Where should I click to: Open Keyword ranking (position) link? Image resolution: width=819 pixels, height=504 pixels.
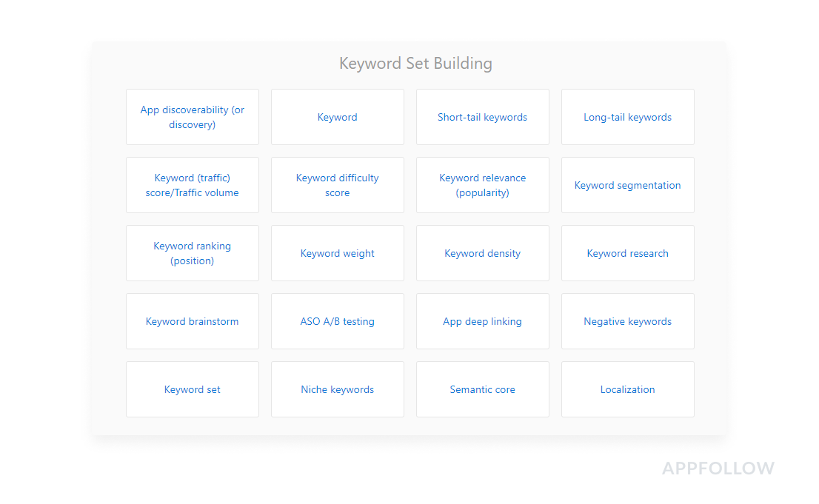coord(193,253)
